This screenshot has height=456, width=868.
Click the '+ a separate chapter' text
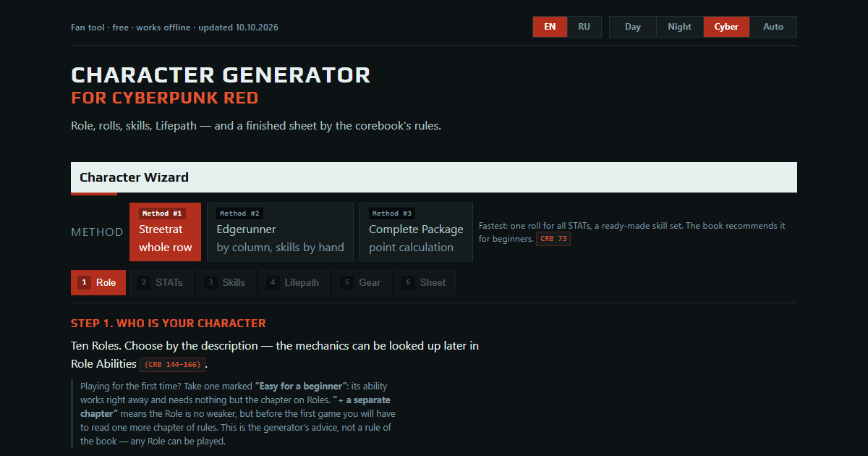click(x=236, y=407)
